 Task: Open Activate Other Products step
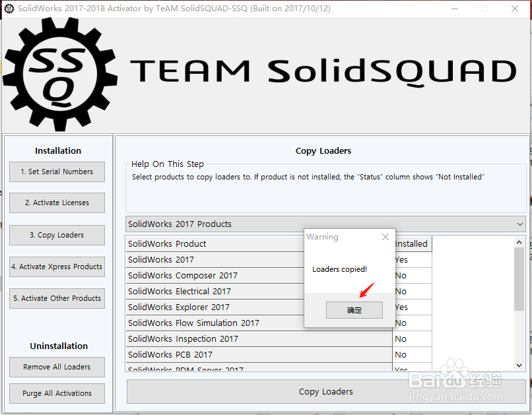(57, 298)
